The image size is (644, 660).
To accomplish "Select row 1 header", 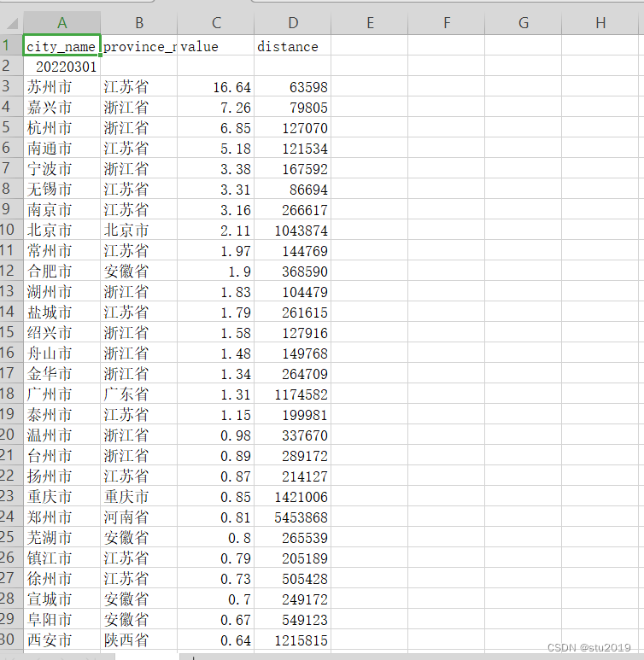I will (x=11, y=45).
